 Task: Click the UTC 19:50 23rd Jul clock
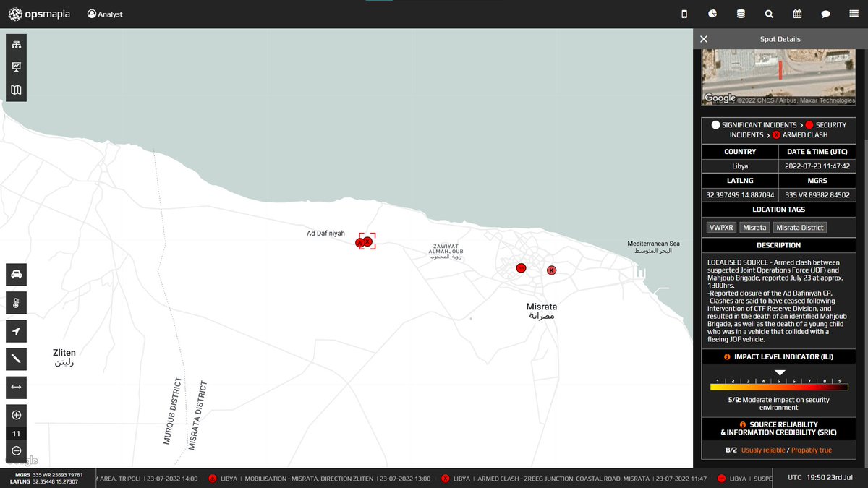click(821, 478)
